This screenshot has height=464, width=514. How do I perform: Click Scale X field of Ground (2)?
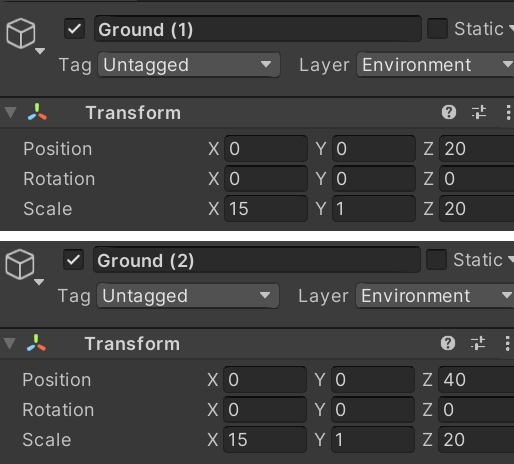tap(265, 440)
